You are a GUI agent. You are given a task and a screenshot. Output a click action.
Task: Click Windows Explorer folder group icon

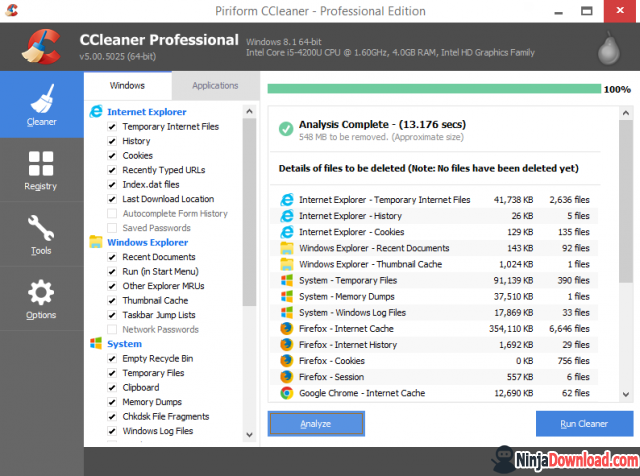click(96, 242)
